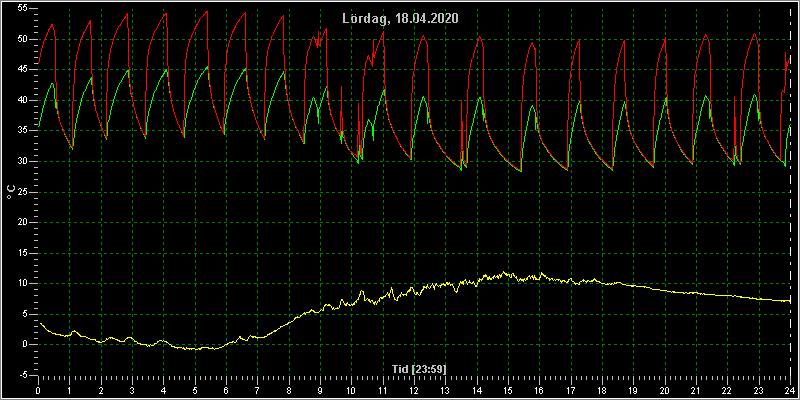The image size is (800, 400).
Task: Click the 55 value on temperature axis
Action: (x=23, y=9)
